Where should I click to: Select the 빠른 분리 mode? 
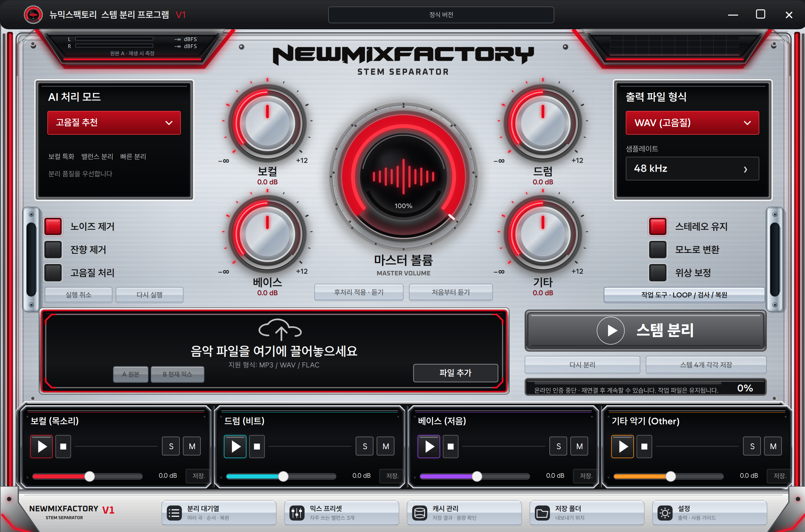coord(133,156)
